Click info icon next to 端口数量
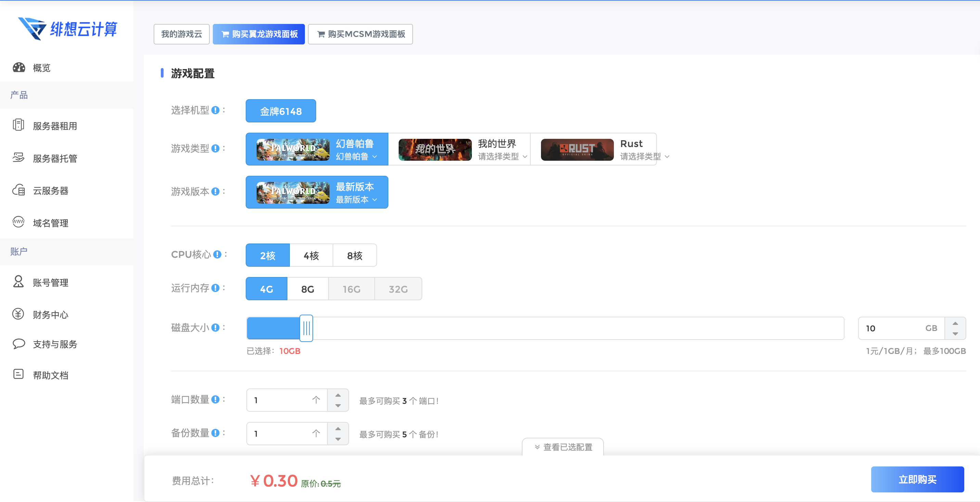The height and width of the screenshot is (502, 980). point(215,399)
